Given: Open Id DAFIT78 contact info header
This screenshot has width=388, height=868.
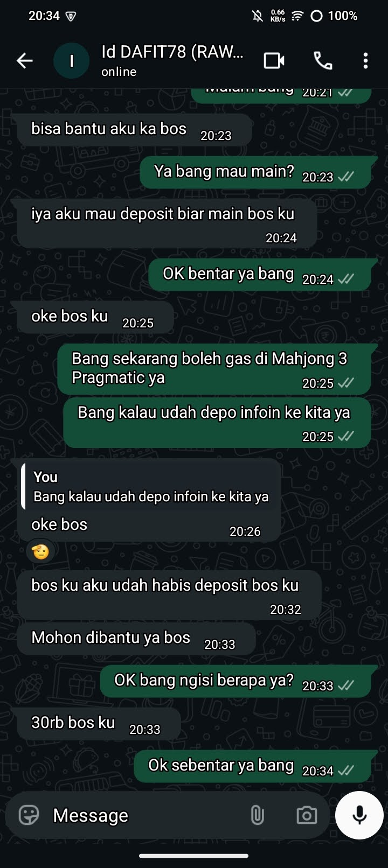Looking at the screenshot, I should (x=172, y=60).
